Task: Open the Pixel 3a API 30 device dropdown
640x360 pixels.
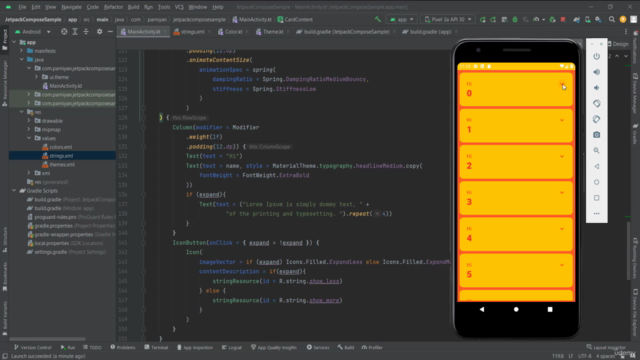Action: point(448,19)
